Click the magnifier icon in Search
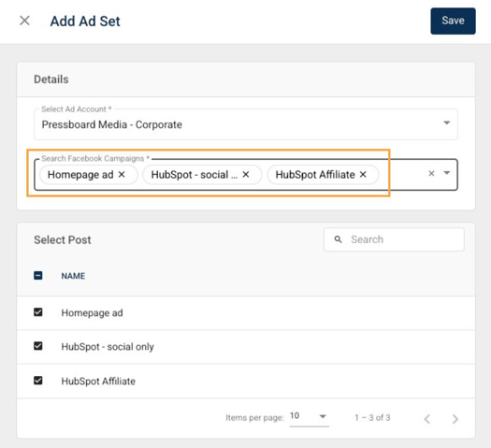This screenshot has width=491, height=448. click(338, 239)
